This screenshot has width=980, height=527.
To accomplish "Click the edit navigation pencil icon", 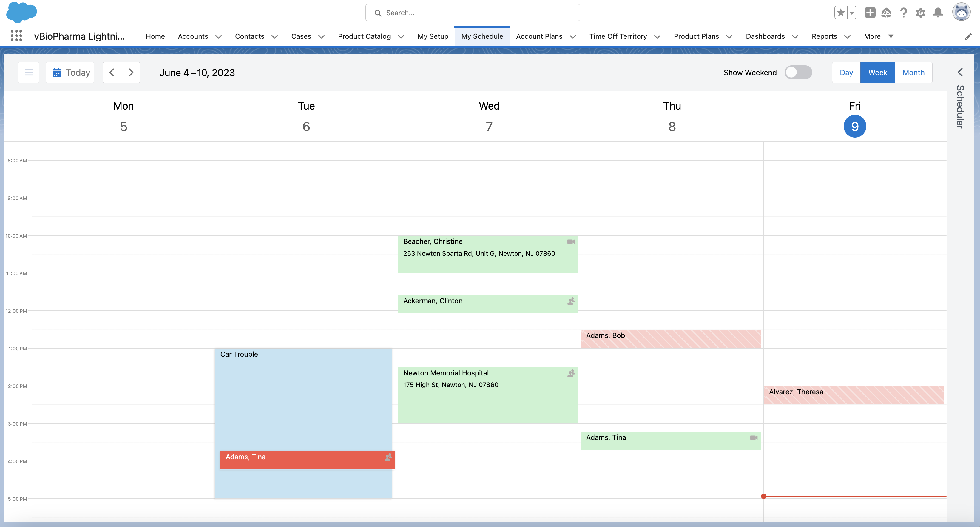I will click(968, 36).
